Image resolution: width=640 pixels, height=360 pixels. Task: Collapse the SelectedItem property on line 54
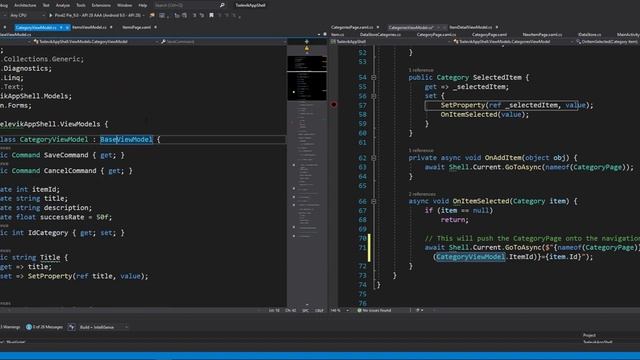373,77
